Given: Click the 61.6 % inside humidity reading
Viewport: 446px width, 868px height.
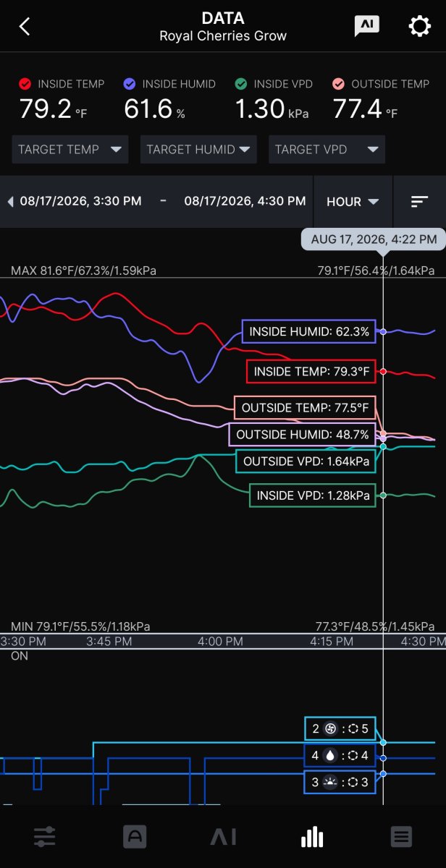Looking at the screenshot, I should (x=154, y=109).
